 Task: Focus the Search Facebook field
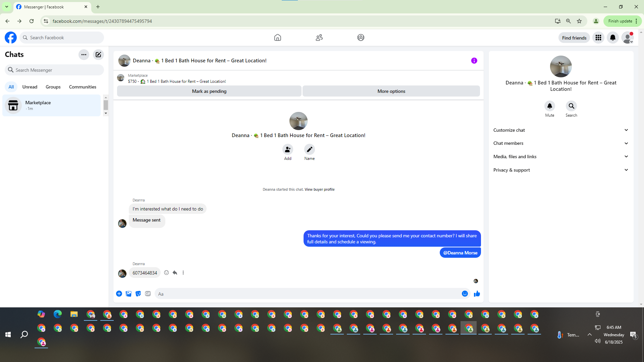click(62, 38)
